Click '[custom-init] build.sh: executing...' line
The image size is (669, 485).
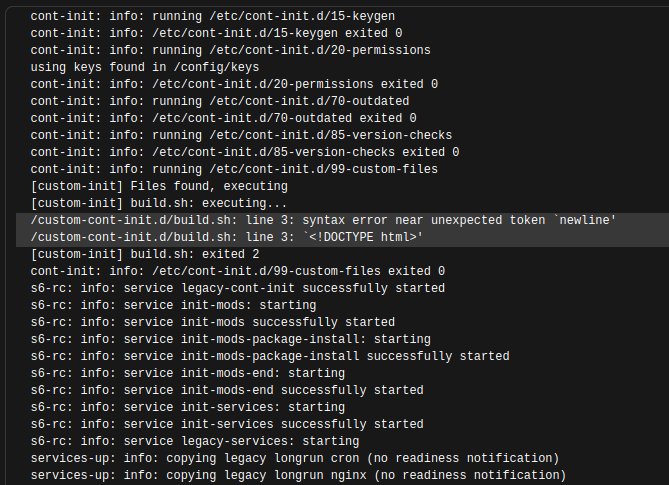159,203
